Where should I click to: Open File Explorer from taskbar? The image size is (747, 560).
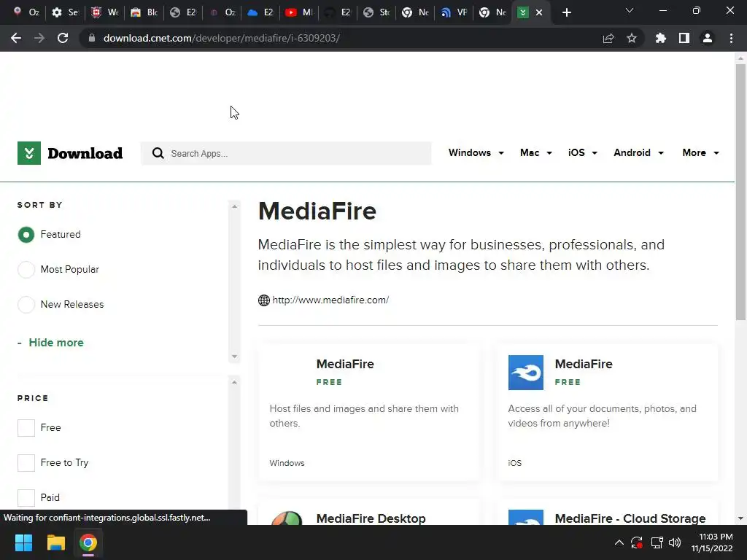[55, 542]
